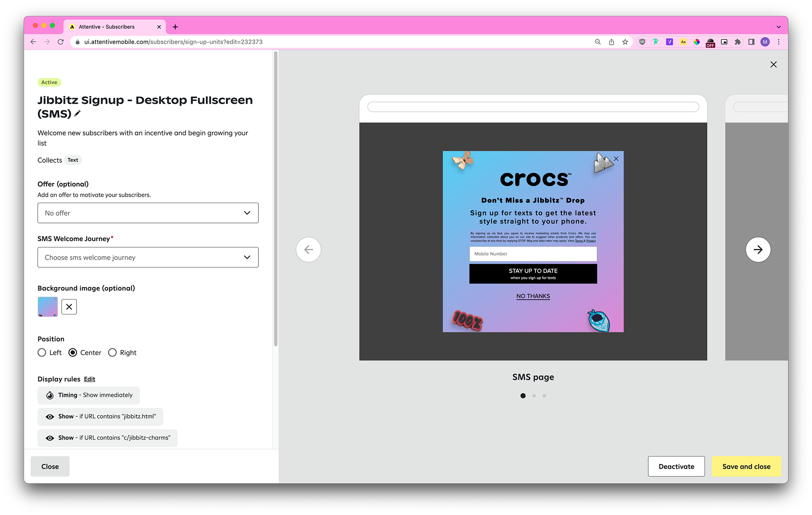Open Chrome three-dot menu

(779, 42)
